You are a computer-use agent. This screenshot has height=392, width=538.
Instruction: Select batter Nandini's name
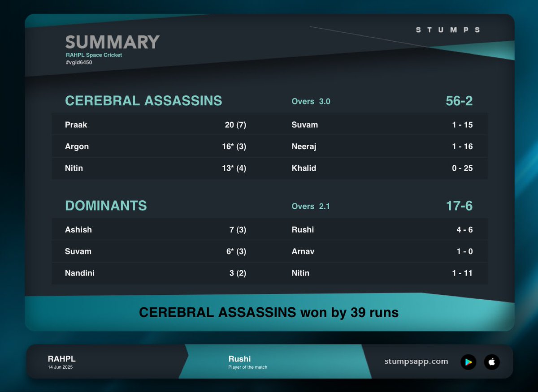tap(79, 273)
